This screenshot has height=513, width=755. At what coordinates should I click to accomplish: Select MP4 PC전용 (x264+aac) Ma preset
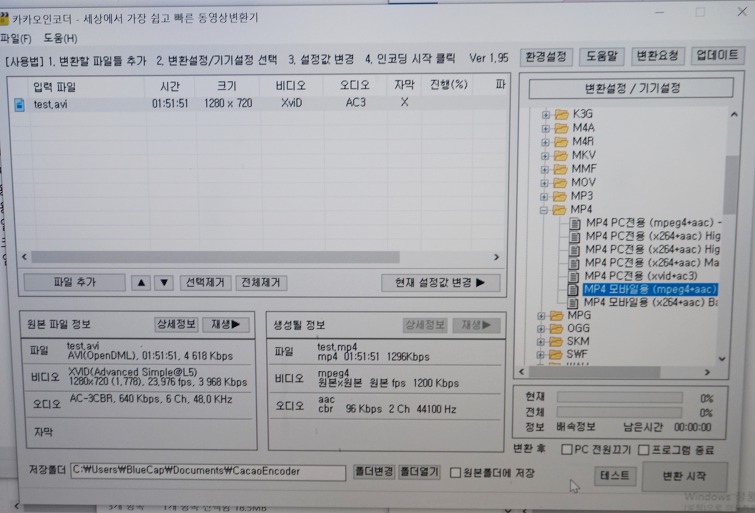coord(651,263)
